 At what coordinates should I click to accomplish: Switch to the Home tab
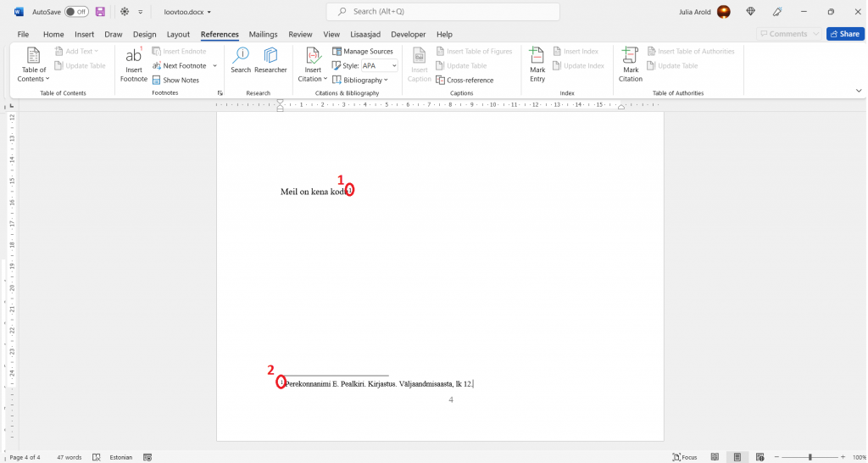click(53, 34)
